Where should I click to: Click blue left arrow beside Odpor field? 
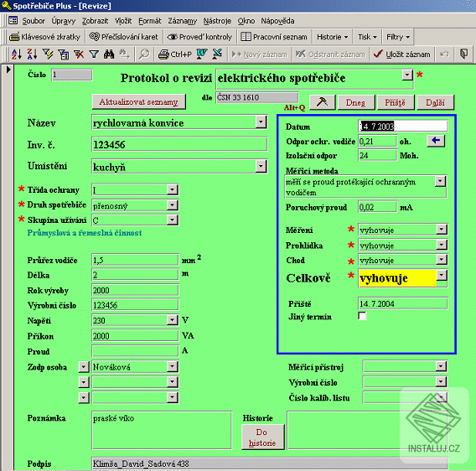(436, 141)
